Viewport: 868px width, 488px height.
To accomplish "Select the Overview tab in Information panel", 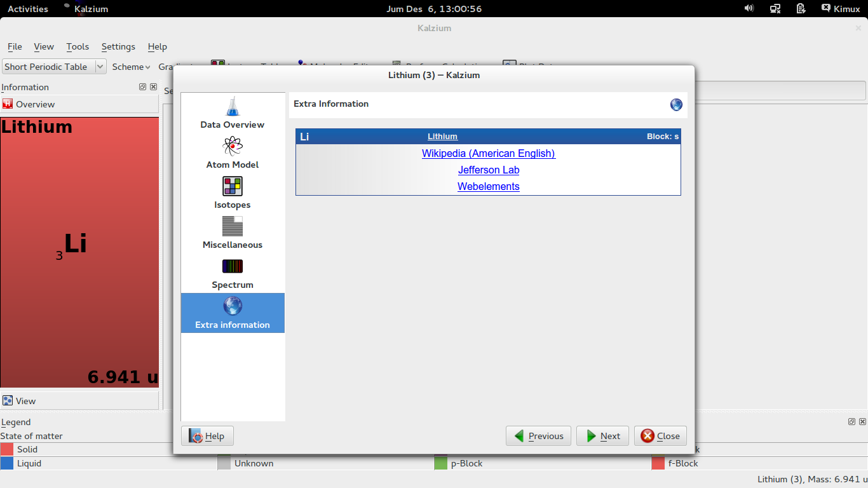I will (79, 104).
